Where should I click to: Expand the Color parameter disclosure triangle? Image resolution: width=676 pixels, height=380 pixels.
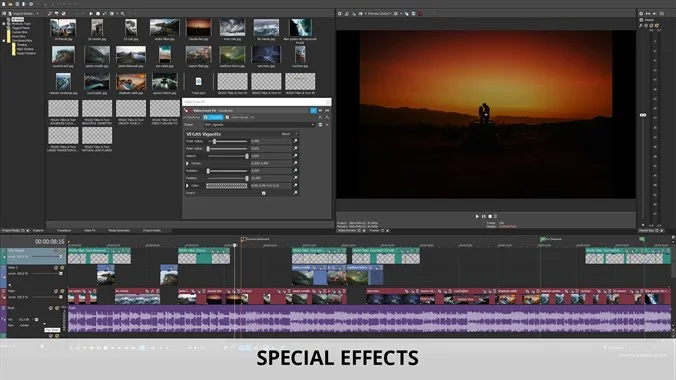187,185
